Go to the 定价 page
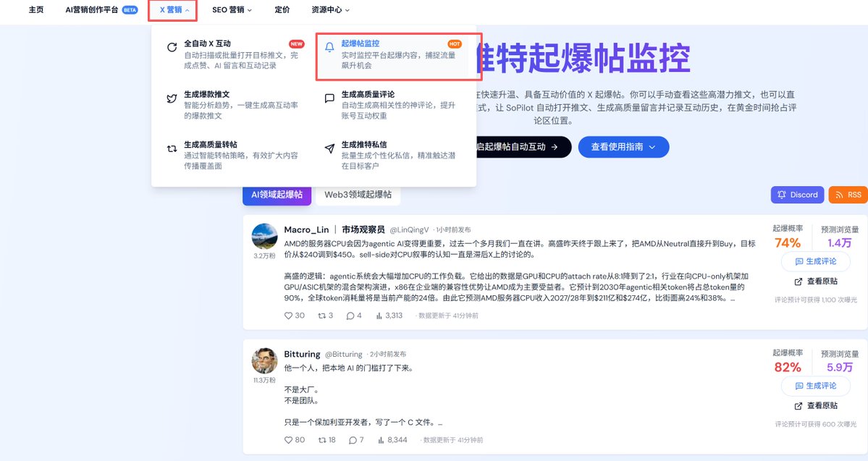The width and height of the screenshot is (868, 461). tap(282, 10)
